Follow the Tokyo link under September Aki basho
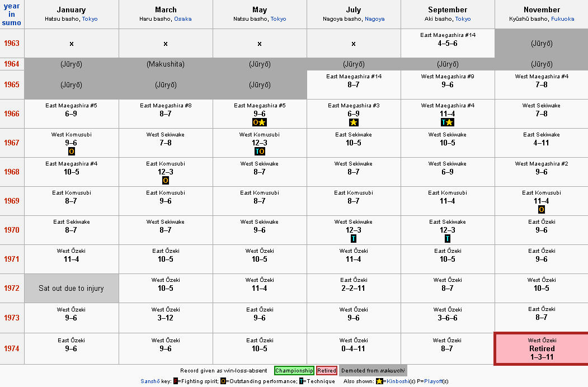Screen dimensions: 588x387 (463, 19)
